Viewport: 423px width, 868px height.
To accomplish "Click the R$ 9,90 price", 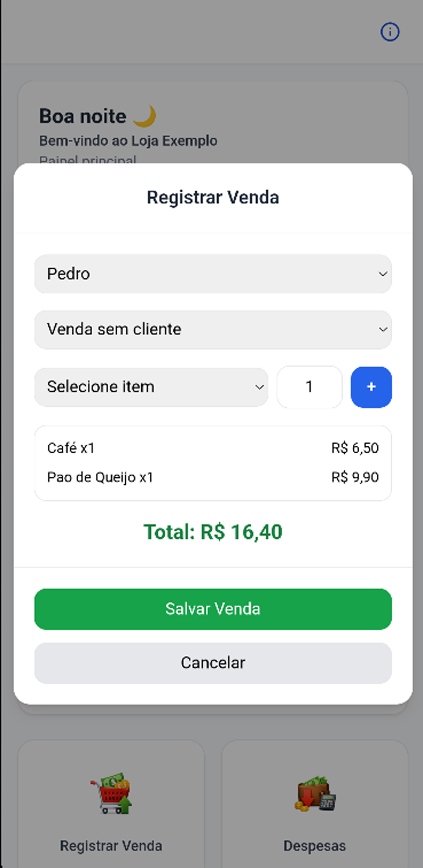I will pyautogui.click(x=355, y=477).
